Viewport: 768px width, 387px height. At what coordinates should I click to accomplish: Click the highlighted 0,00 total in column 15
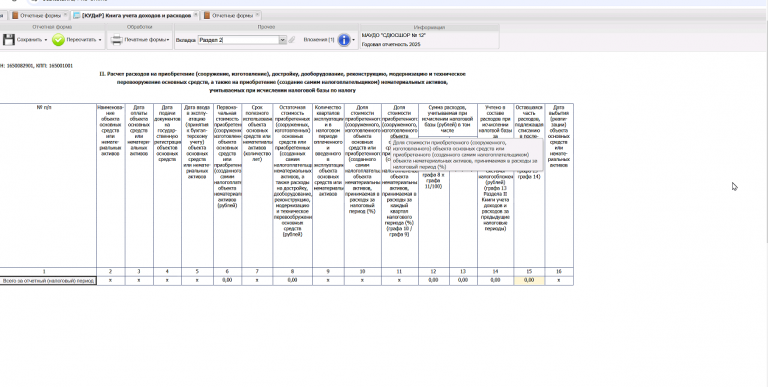click(x=529, y=280)
